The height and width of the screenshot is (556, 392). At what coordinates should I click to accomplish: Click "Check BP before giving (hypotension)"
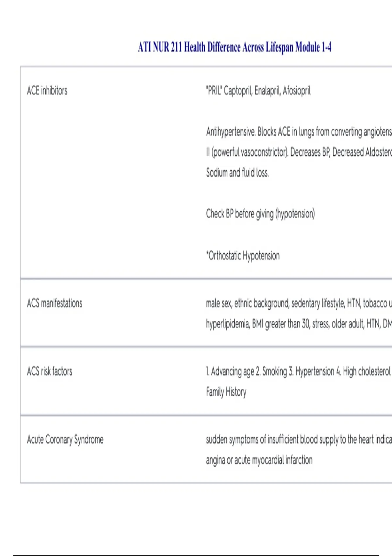260,214
